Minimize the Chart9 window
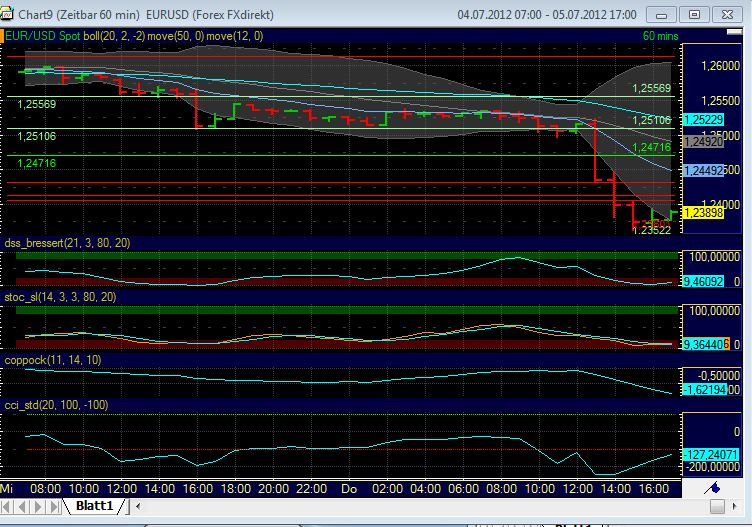Screen dimensions: 752x527 point(661,15)
